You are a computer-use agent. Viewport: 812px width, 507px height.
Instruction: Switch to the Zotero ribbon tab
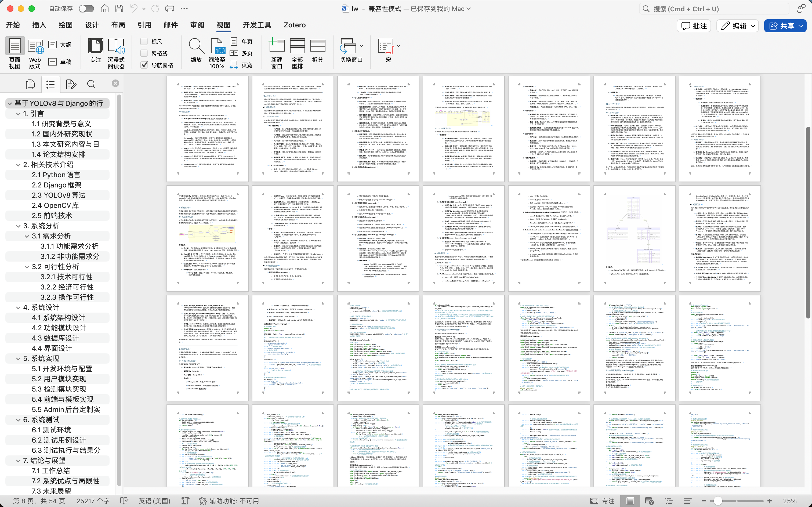[x=294, y=25]
